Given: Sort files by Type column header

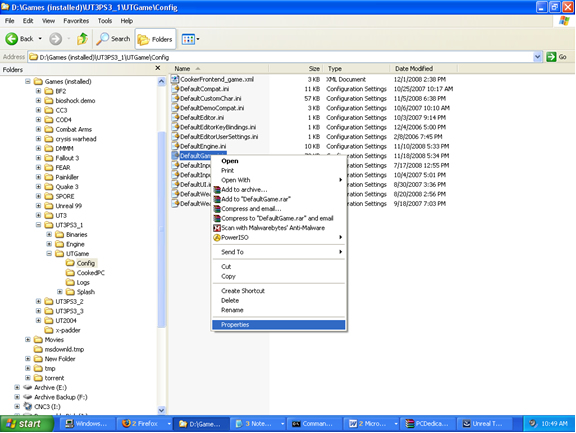Looking at the screenshot, I should 356,69.
